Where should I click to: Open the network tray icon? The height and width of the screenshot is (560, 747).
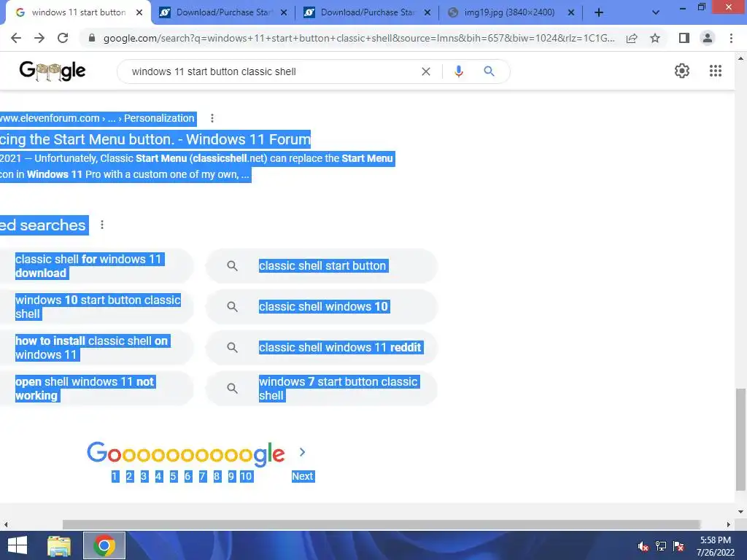[x=661, y=546]
